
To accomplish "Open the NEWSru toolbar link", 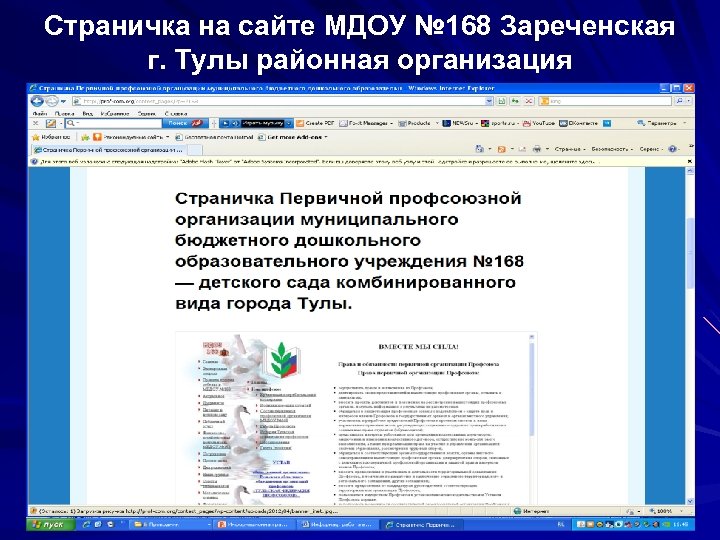I will pos(460,124).
